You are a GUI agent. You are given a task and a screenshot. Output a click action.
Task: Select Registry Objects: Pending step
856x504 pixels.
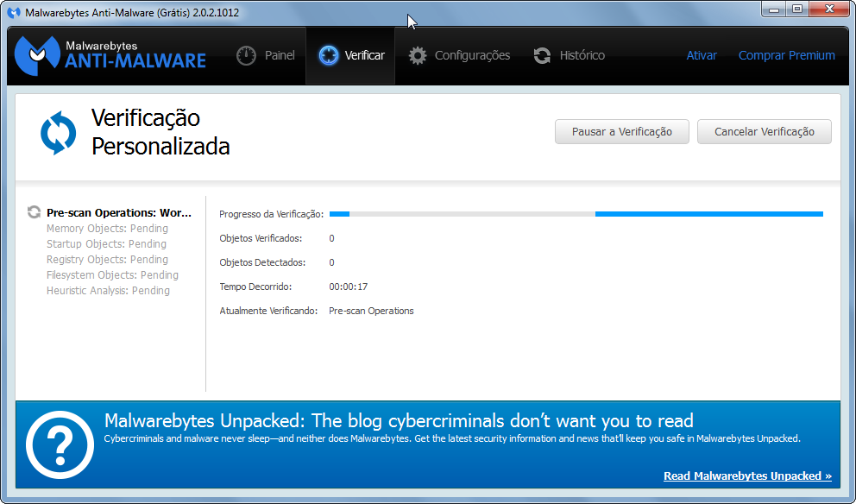click(107, 260)
